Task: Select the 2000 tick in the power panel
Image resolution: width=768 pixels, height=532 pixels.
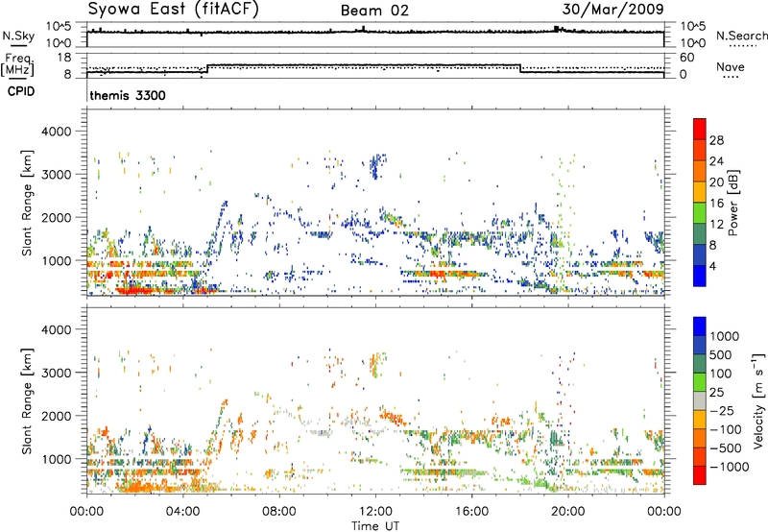Action: 56,218
